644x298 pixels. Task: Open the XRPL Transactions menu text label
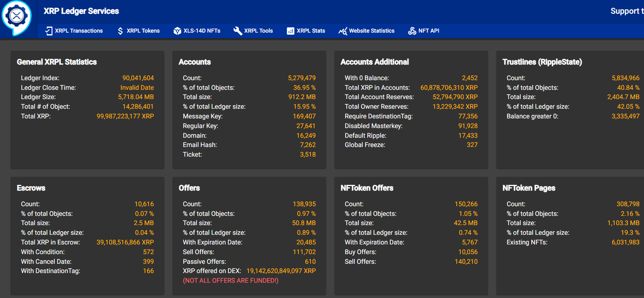click(x=79, y=31)
